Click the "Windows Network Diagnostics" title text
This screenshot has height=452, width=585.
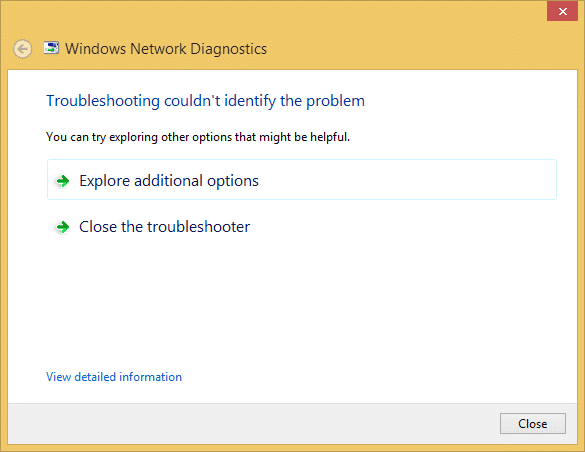tap(166, 49)
